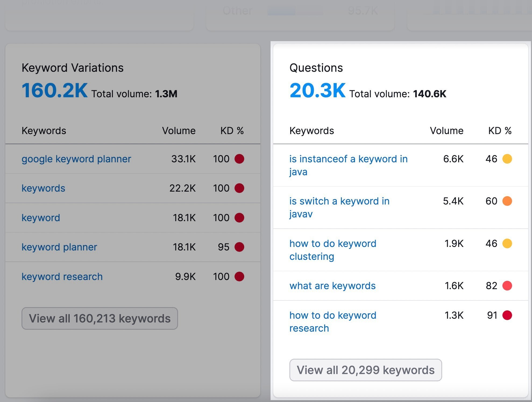Click red KD dot for google keyword planner

coord(239,159)
